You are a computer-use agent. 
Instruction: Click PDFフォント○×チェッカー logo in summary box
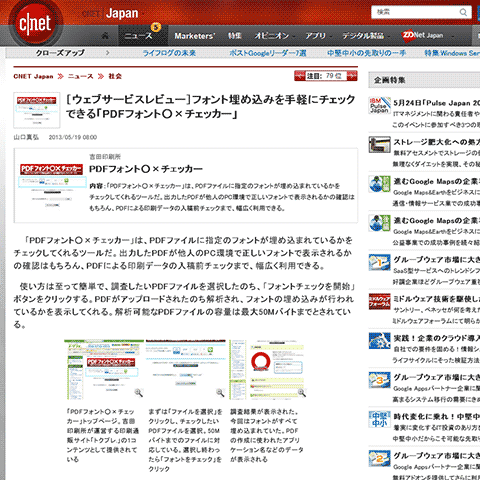(x=51, y=169)
